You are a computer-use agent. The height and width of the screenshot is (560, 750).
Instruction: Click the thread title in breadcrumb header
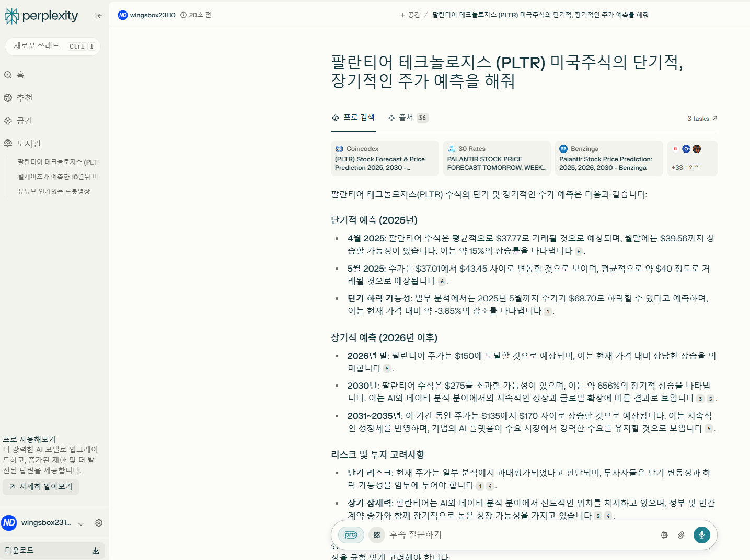[x=540, y=15]
